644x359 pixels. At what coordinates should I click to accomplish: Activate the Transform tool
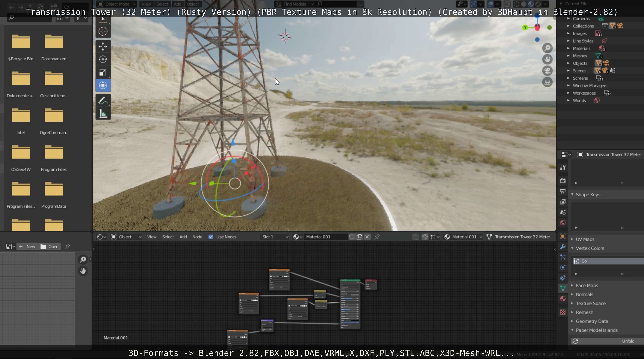click(x=103, y=86)
